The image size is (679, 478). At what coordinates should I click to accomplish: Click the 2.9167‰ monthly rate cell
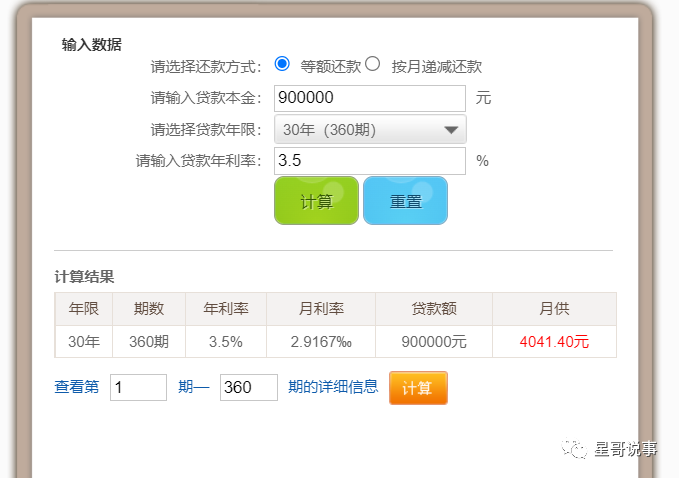click(321, 342)
